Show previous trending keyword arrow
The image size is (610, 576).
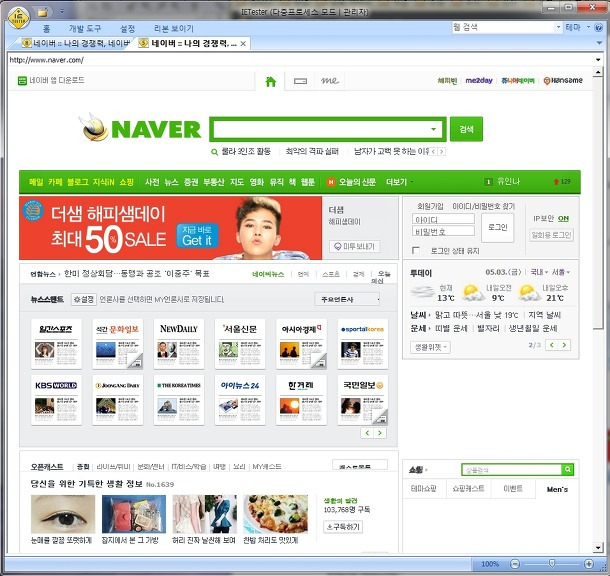click(x=434, y=152)
